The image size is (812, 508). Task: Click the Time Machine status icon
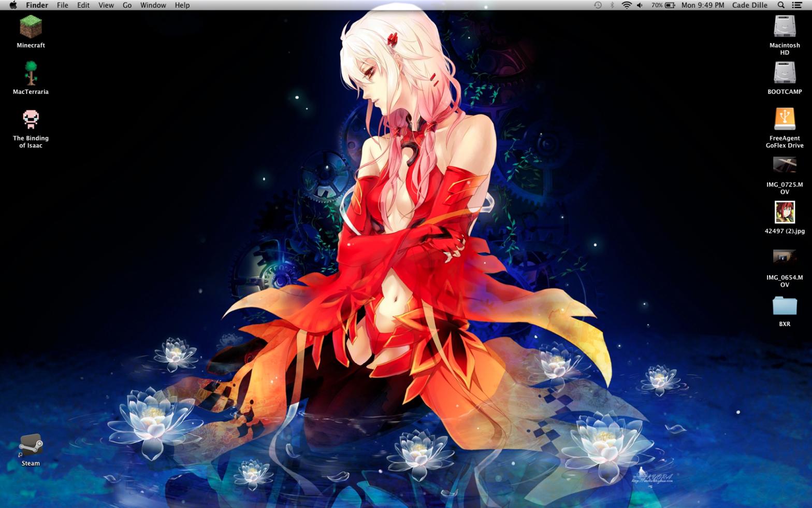598,5
